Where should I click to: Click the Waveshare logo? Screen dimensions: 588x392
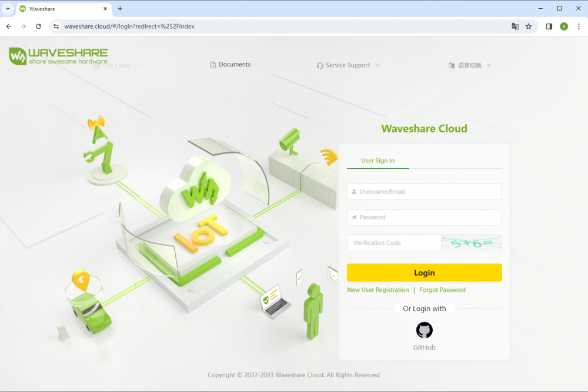(x=58, y=56)
